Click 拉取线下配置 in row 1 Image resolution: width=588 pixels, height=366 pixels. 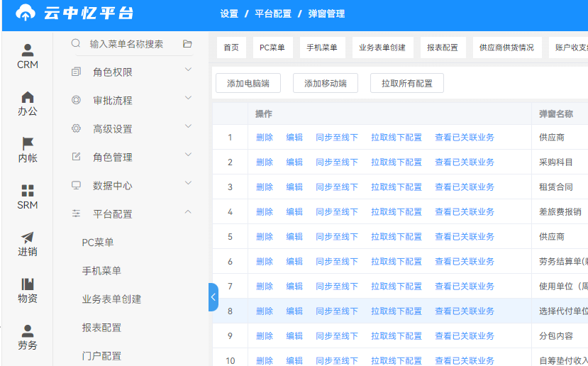pos(396,138)
